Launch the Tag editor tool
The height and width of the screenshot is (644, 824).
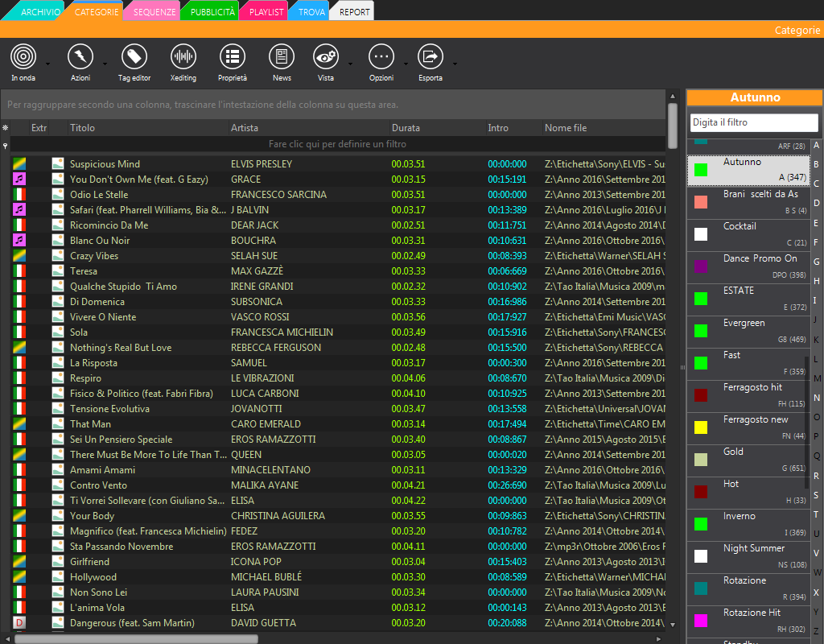coord(134,57)
